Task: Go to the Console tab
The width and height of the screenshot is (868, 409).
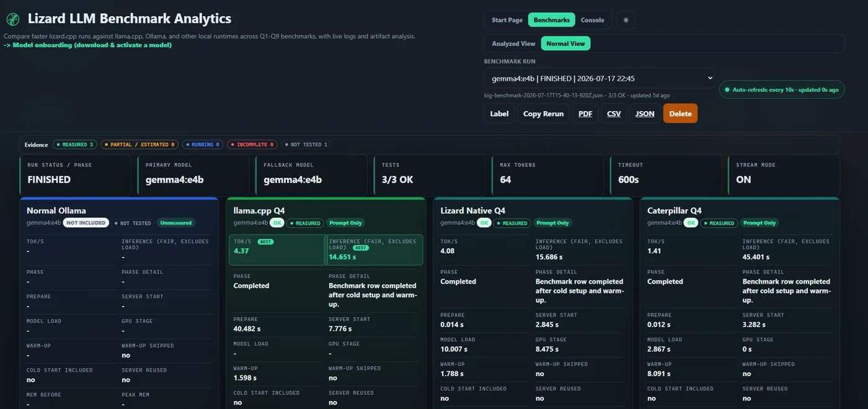Action: coord(592,20)
